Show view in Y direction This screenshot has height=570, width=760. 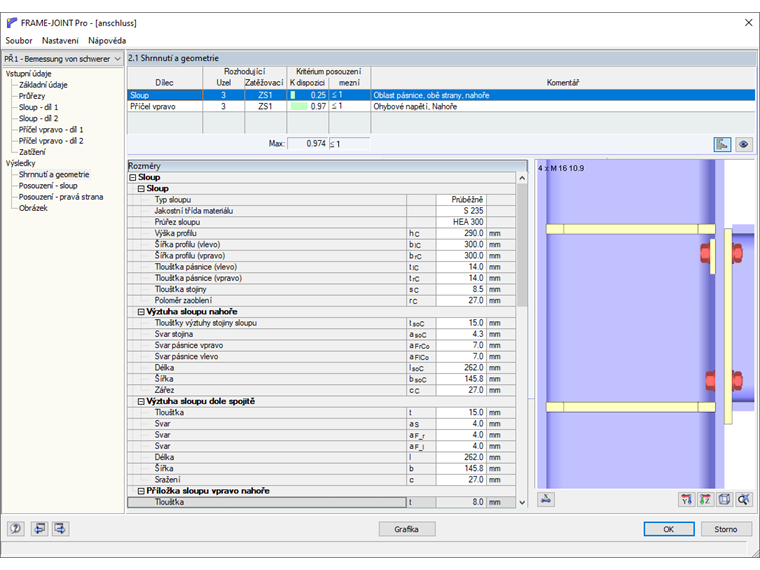686,499
